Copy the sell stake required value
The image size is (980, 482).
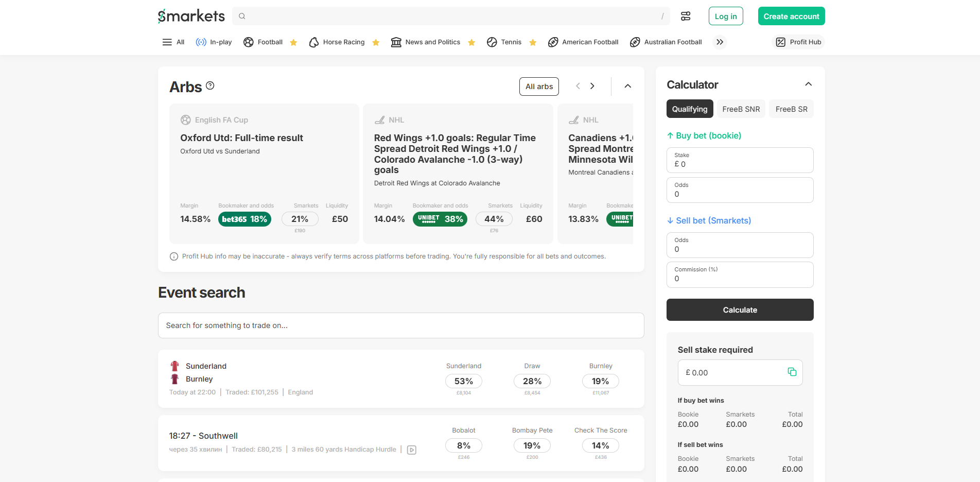pyautogui.click(x=791, y=372)
